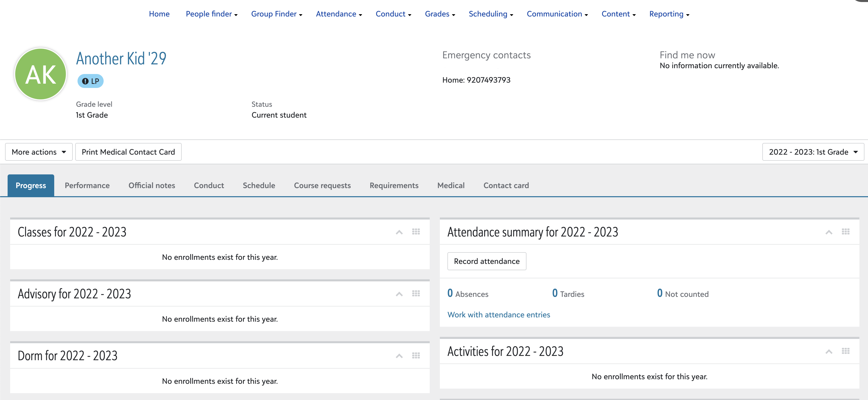This screenshot has width=868, height=400.
Task: Collapse the Dorm for 2022 - 2023 tile
Action: pos(399,356)
